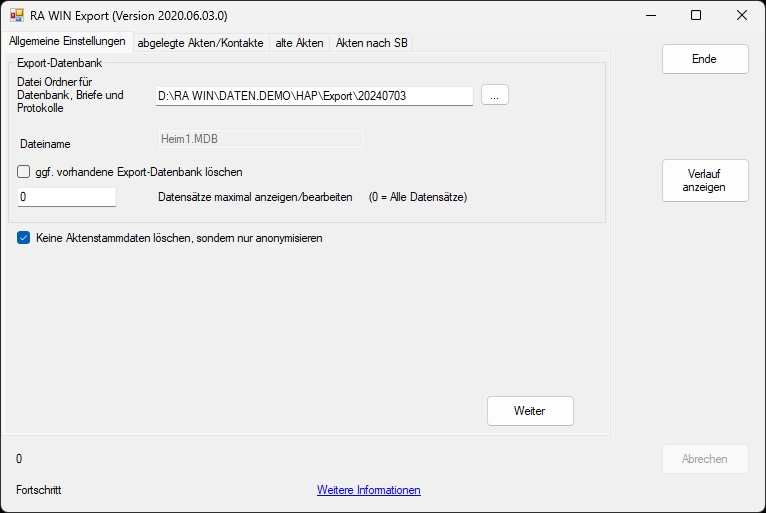This screenshot has height=513, width=766.
Task: Click the Dateiname label
Action: pos(45,144)
